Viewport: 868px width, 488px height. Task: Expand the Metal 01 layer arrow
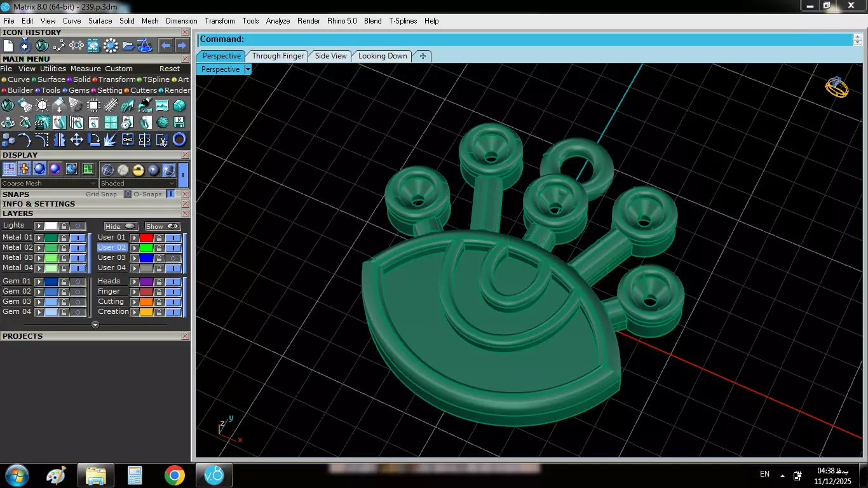39,238
